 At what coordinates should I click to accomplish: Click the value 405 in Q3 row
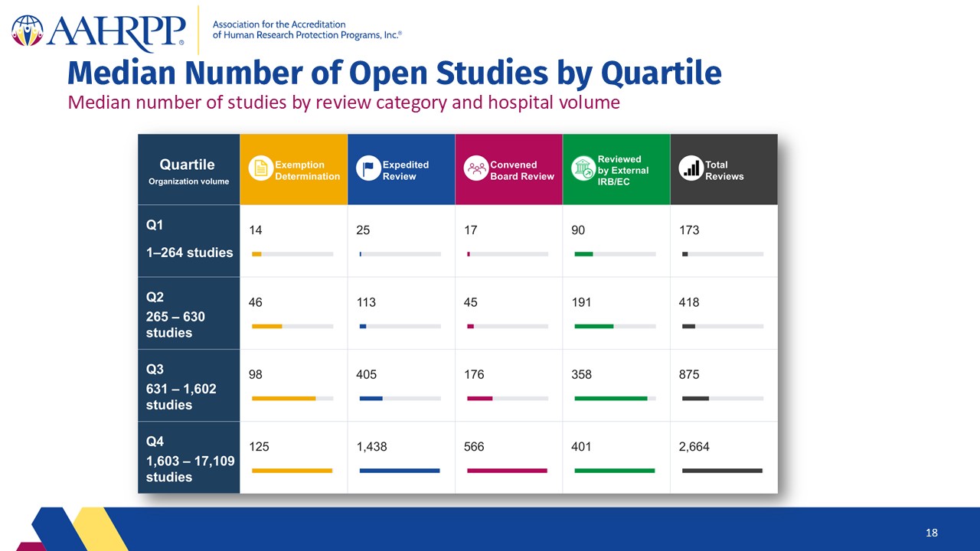point(367,374)
